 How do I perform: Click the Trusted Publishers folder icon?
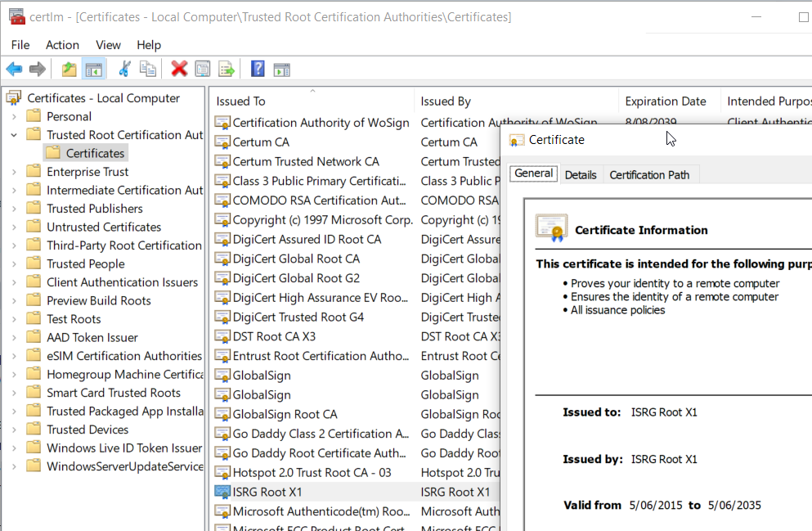[34, 209]
